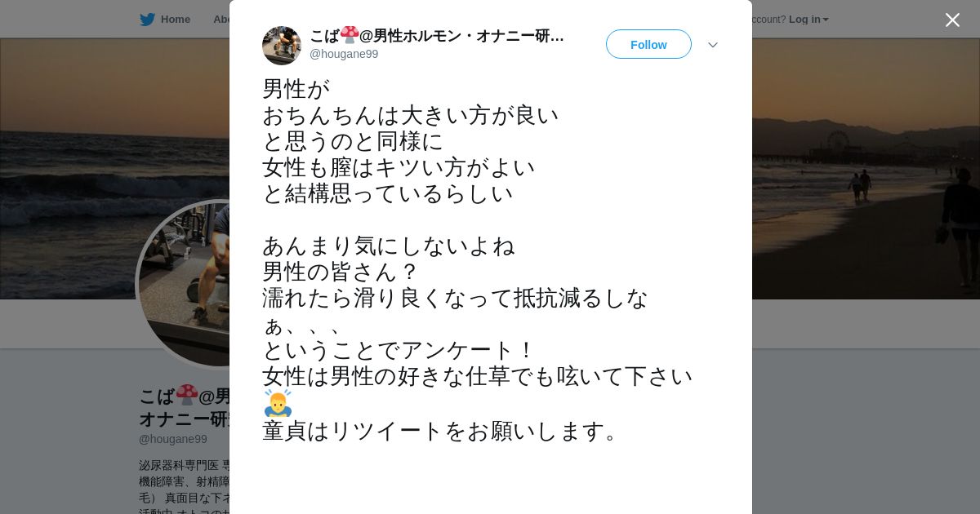Click @hougane99 handle under profile name
The image size is (980, 514).
click(x=172, y=439)
